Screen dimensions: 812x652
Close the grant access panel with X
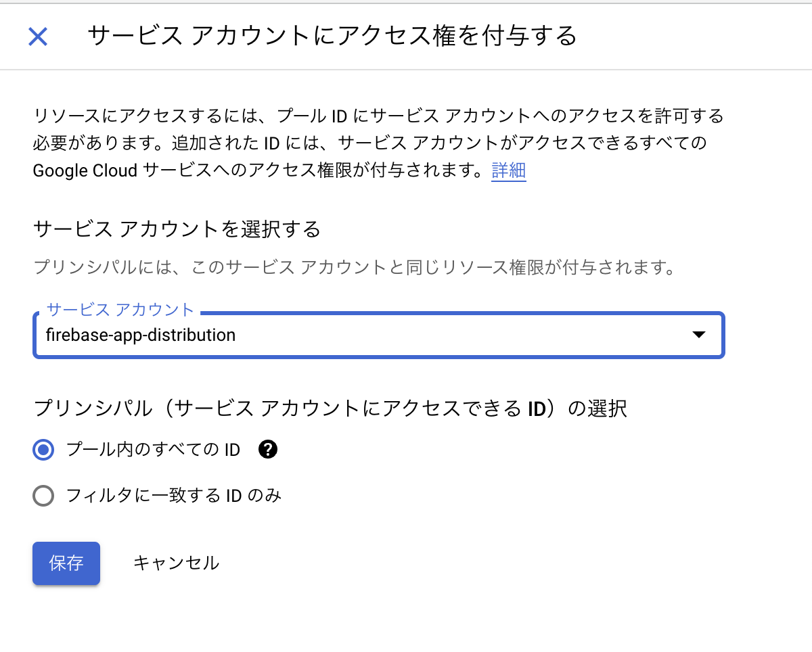tap(38, 37)
